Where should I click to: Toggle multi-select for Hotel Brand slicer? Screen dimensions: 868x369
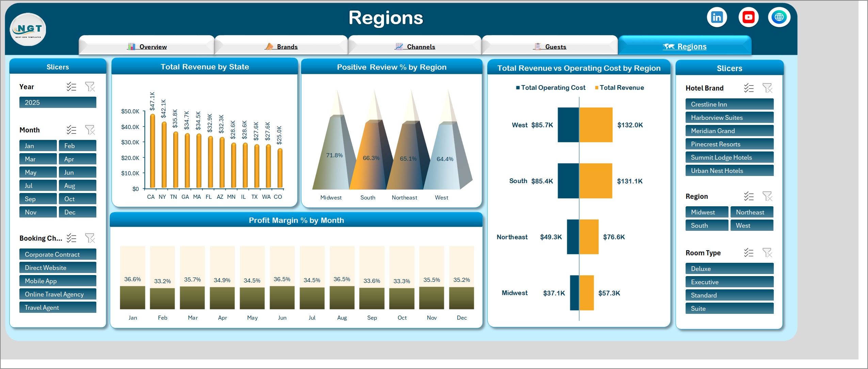point(749,88)
